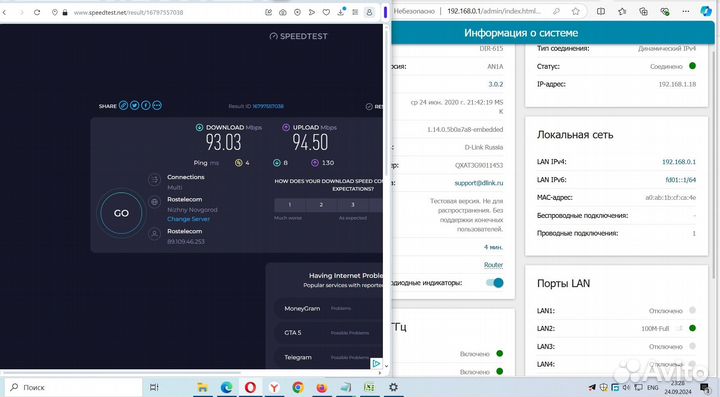Toggle the LED indicators switch
Screen dimensions: 720x397
(x=495, y=283)
